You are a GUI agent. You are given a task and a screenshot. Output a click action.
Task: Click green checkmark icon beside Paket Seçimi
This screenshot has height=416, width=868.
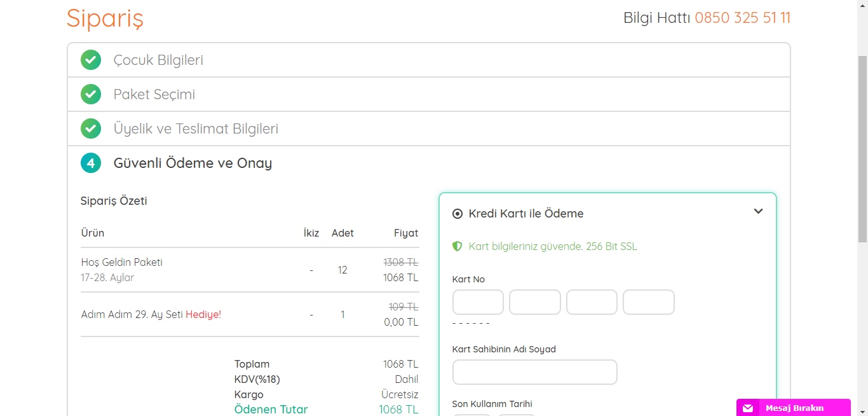[x=91, y=95]
